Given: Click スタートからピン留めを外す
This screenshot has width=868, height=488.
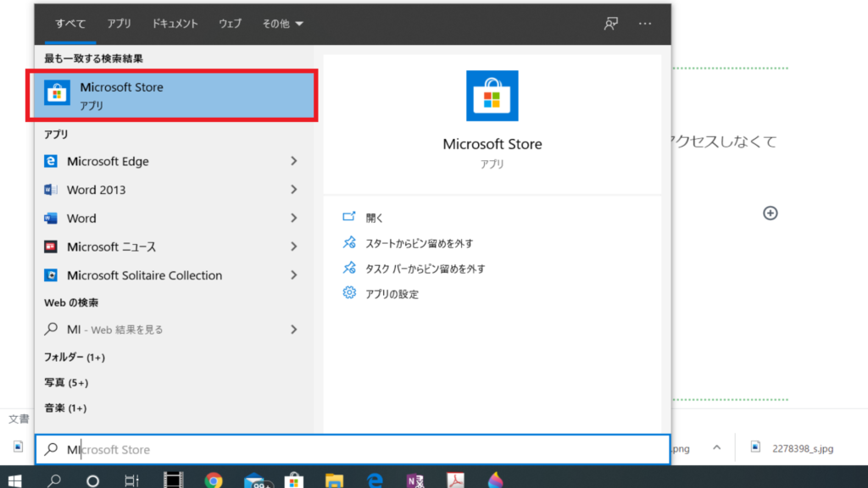Looking at the screenshot, I should [x=419, y=243].
